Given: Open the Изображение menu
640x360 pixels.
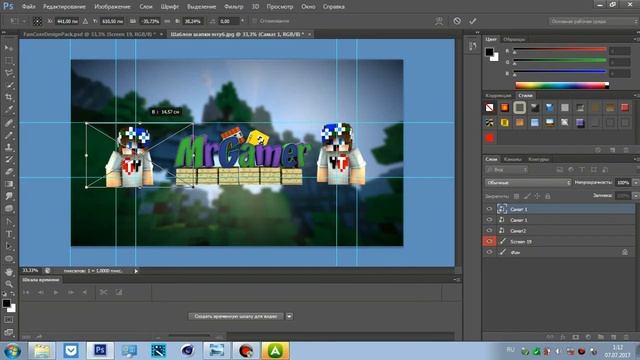Looking at the screenshot, I should click(x=112, y=7).
